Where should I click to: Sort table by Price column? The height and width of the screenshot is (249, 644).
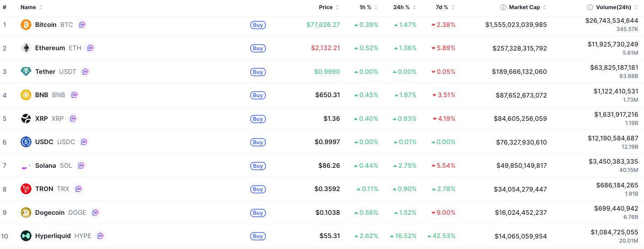tap(329, 7)
